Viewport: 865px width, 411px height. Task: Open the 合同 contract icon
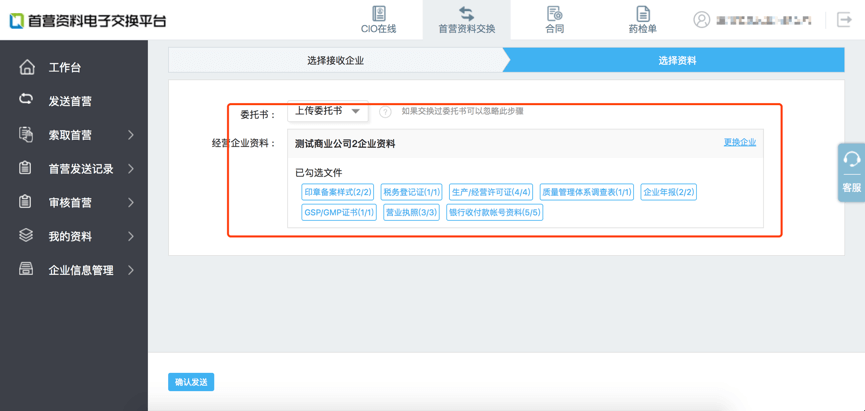554,13
